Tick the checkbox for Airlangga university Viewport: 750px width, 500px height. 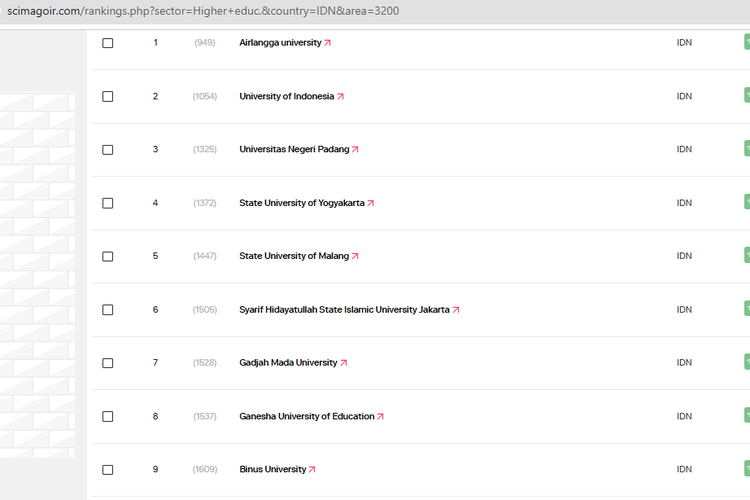click(x=108, y=43)
